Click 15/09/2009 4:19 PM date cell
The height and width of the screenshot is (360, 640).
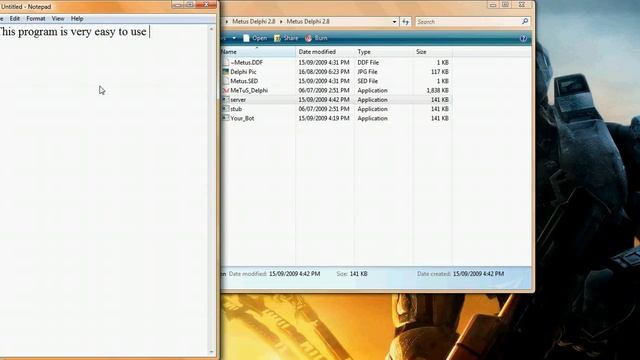click(324, 118)
